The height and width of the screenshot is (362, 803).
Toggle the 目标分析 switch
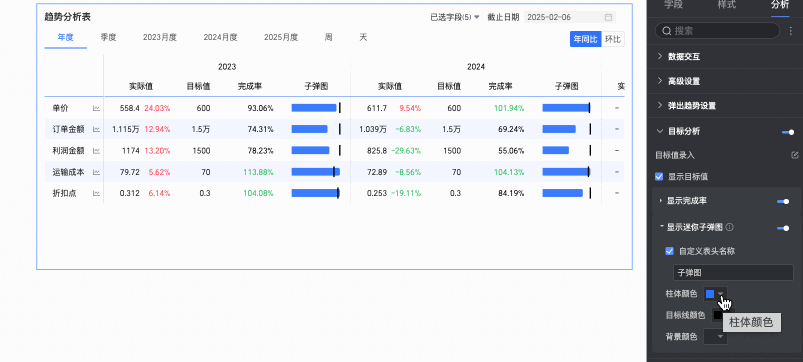[x=788, y=132]
